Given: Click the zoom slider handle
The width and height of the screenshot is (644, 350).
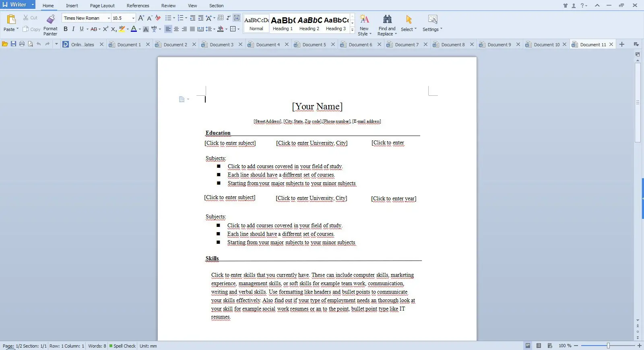Looking at the screenshot, I should point(608,346).
